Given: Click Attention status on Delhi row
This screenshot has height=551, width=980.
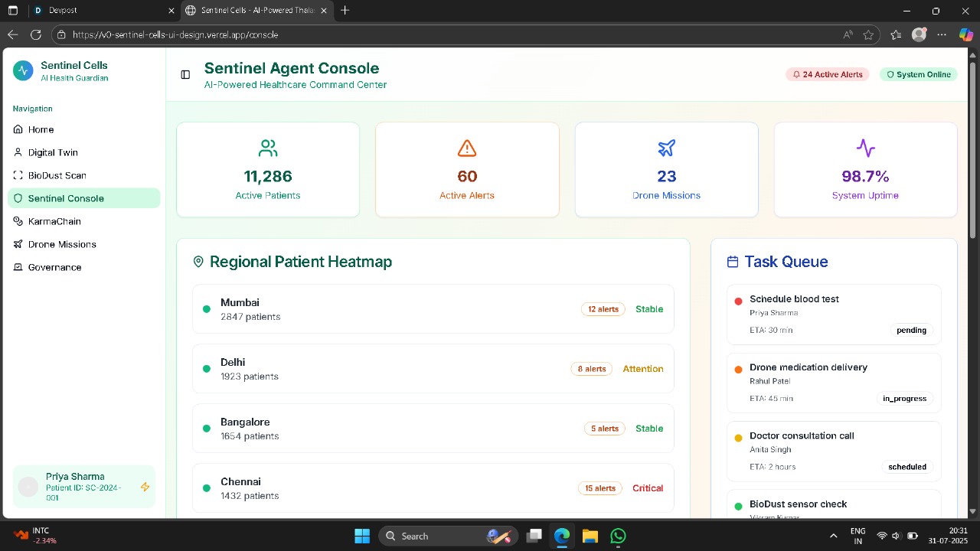Looking at the screenshot, I should 643,369.
